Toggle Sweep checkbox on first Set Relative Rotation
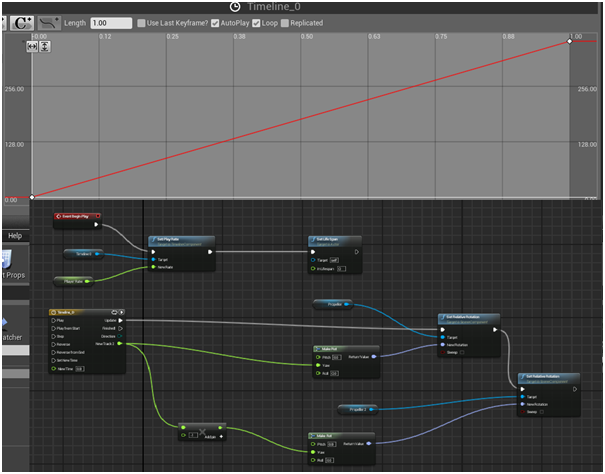 (462, 352)
